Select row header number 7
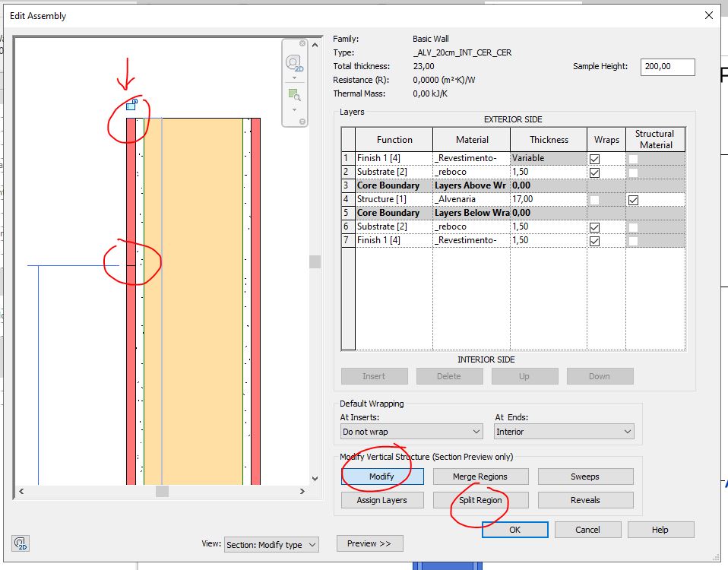Image resolution: width=728 pixels, height=570 pixels. point(348,240)
